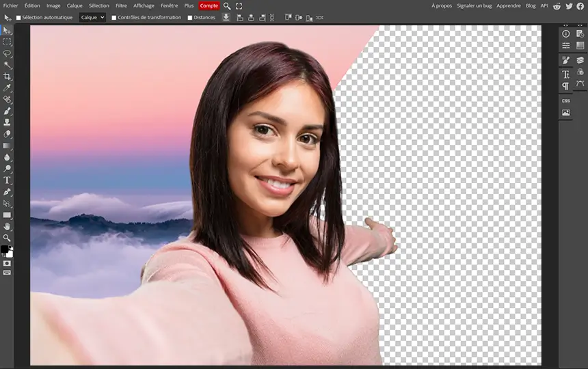Open the CSS panel
588x369 pixels.
click(566, 100)
